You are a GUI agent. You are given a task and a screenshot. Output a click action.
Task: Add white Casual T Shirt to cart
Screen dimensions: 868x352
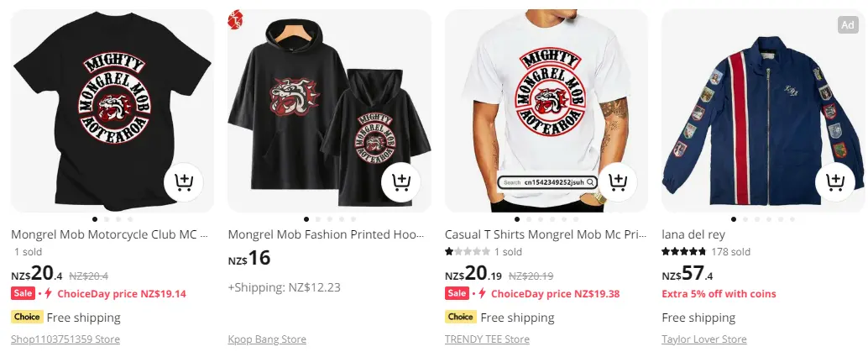(618, 181)
